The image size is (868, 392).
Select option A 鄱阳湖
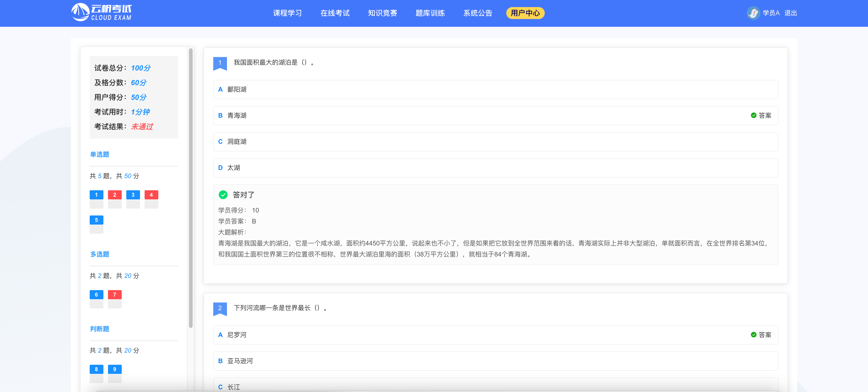pos(495,89)
